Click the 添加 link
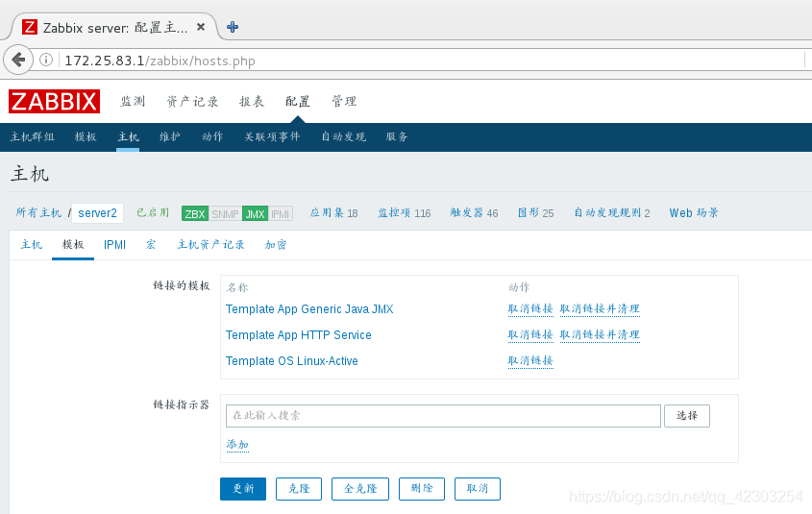This screenshot has height=514, width=812. [237, 445]
